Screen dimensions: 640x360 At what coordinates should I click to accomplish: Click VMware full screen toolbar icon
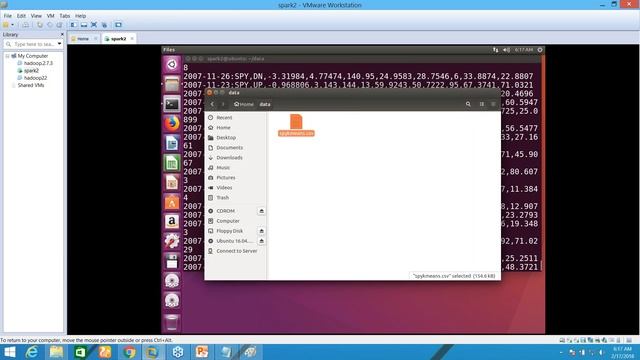click(x=94, y=25)
